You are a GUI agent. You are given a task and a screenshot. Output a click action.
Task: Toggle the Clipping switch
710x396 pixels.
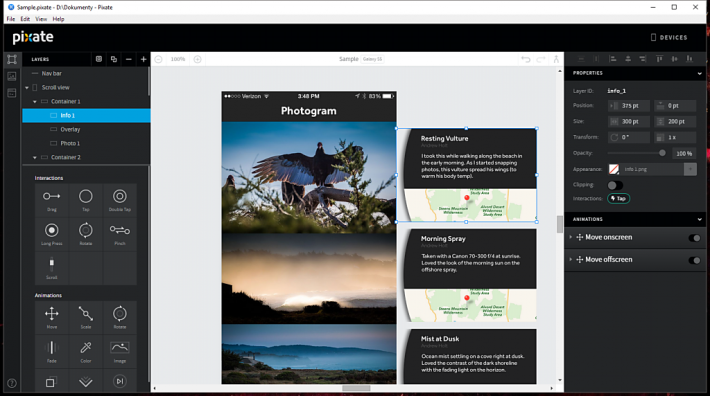coord(615,185)
